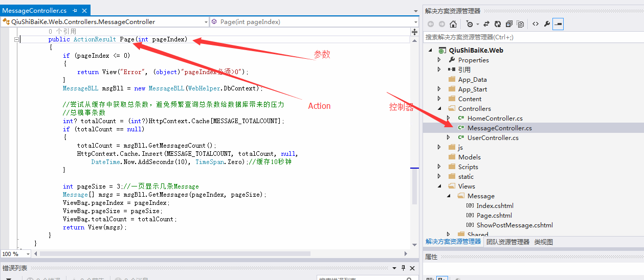Open the arrow beside the pending changes filter
The image size is (644, 280).
tap(477, 24)
